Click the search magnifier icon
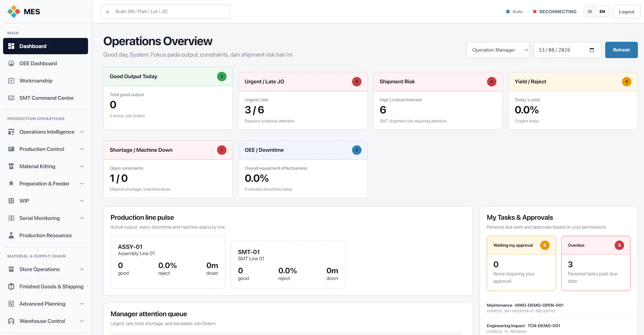 [x=107, y=12]
